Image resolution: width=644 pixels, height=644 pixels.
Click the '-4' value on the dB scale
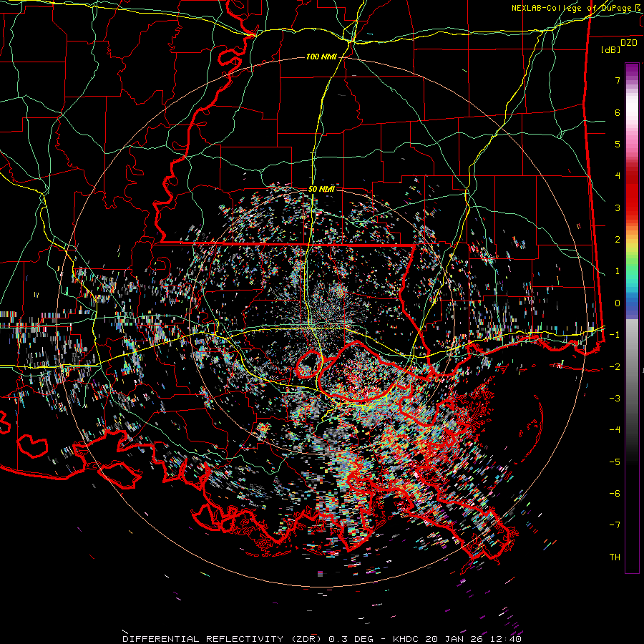click(x=615, y=430)
